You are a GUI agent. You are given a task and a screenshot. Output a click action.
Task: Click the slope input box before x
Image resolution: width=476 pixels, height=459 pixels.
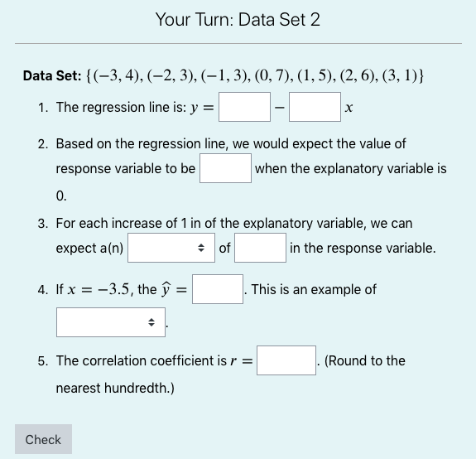(315, 107)
